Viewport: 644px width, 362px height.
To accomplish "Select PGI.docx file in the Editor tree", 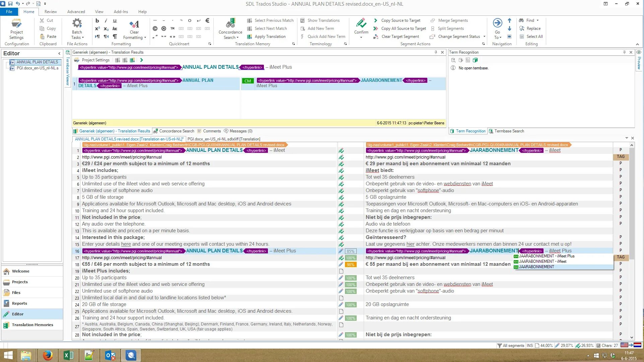I will (37, 68).
